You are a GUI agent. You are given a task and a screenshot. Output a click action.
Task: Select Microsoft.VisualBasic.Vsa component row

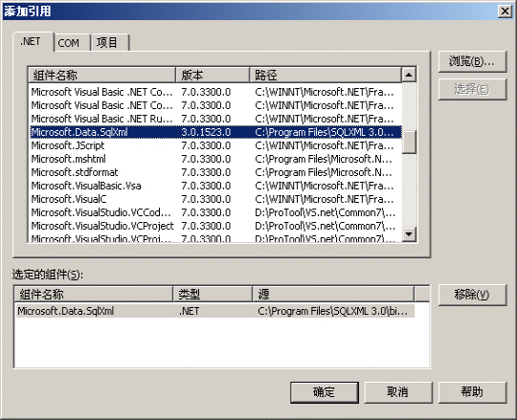click(x=215, y=186)
